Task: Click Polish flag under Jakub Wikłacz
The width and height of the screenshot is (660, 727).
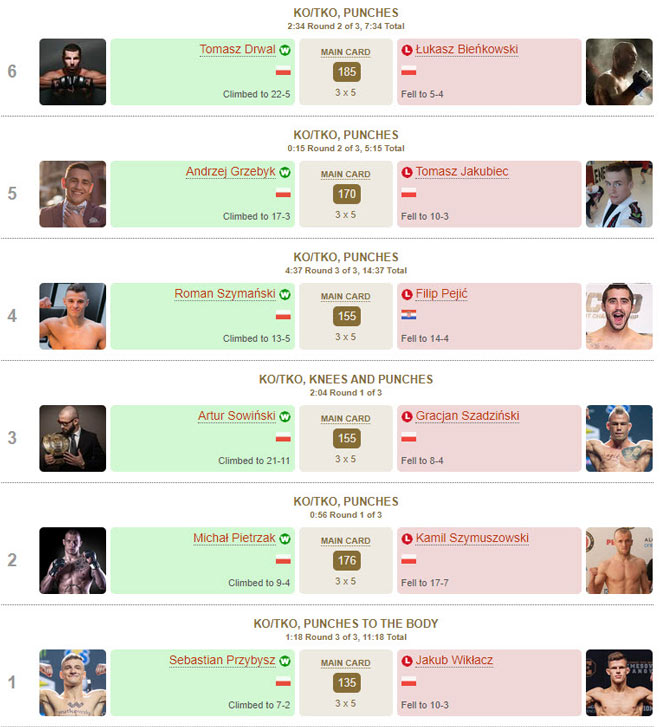Action: (408, 682)
